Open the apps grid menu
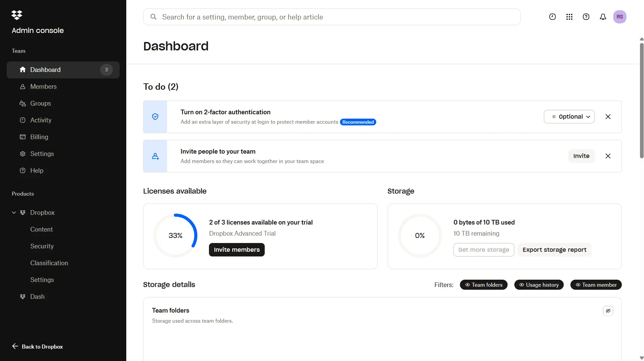644x361 pixels. pos(569,17)
